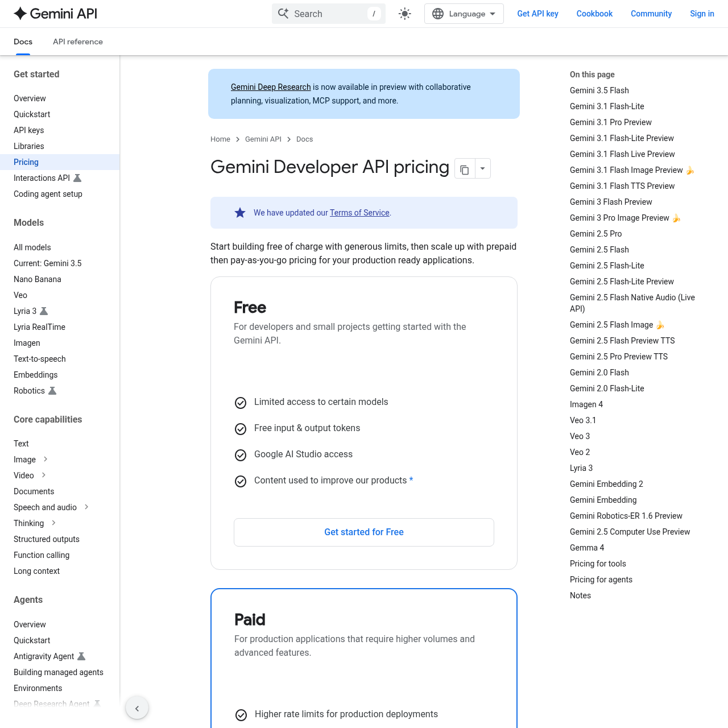
Task: Open the Cookbook link
Action: pyautogui.click(x=594, y=14)
